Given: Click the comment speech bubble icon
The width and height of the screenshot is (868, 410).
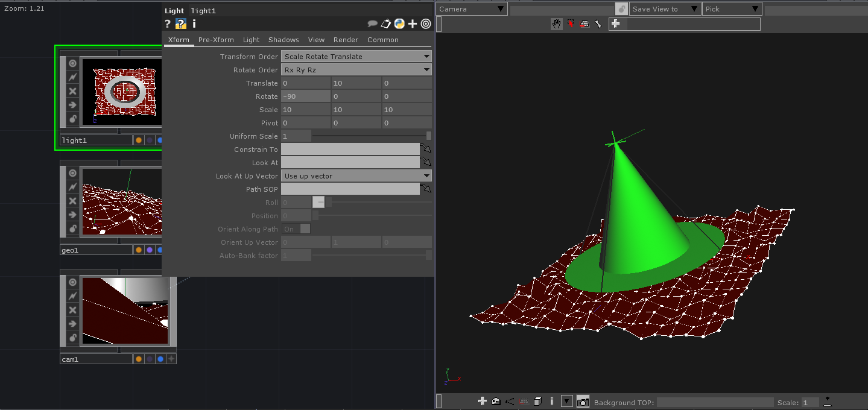Looking at the screenshot, I should [x=373, y=24].
